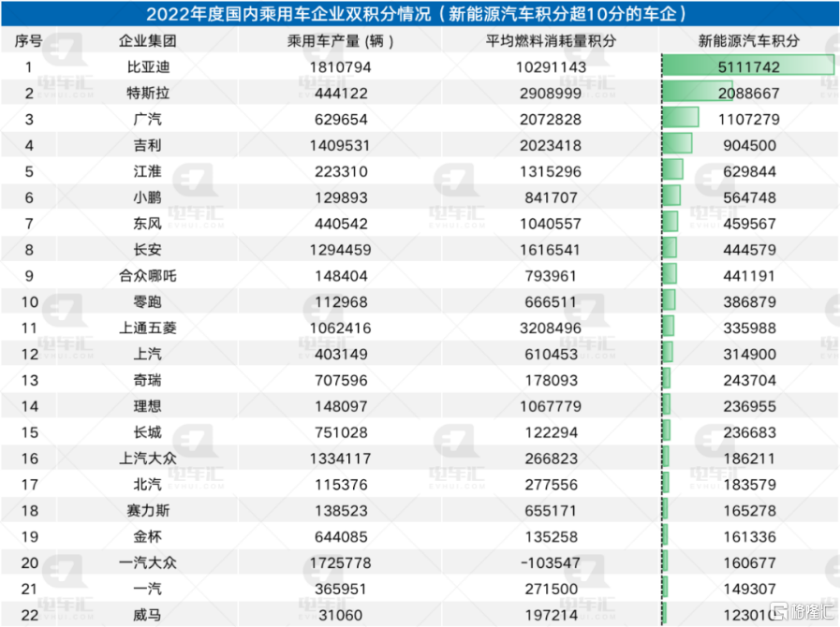The width and height of the screenshot is (840, 627).
Task: Click the 北汽 company name
Action: pyautogui.click(x=148, y=485)
